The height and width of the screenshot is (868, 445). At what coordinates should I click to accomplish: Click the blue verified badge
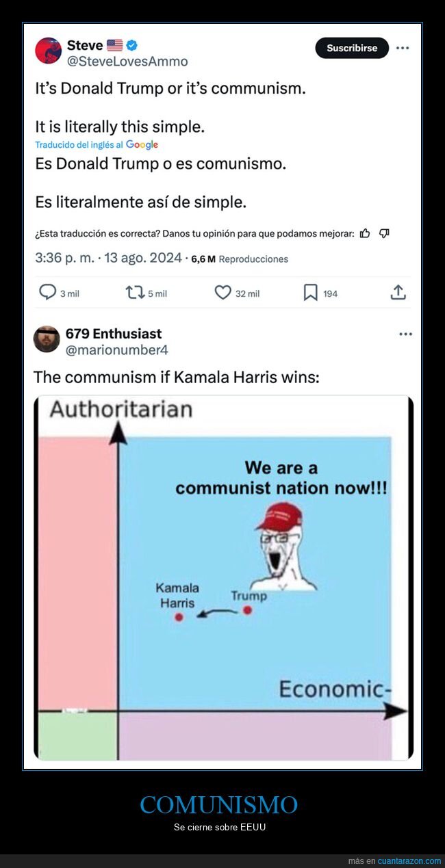click(x=132, y=45)
